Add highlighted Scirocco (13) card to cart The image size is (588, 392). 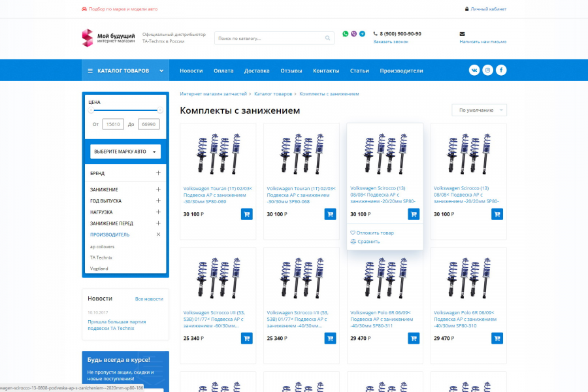point(414,214)
